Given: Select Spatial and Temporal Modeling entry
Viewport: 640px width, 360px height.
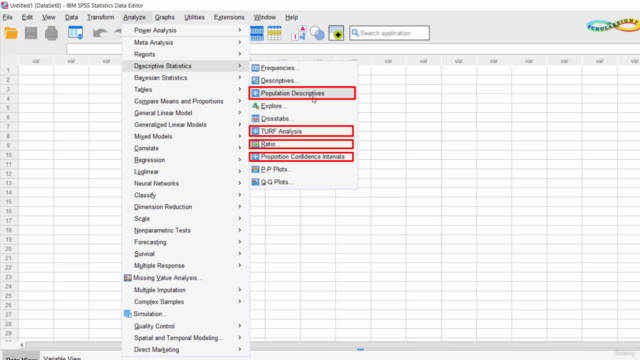Looking at the screenshot, I should [186, 338].
